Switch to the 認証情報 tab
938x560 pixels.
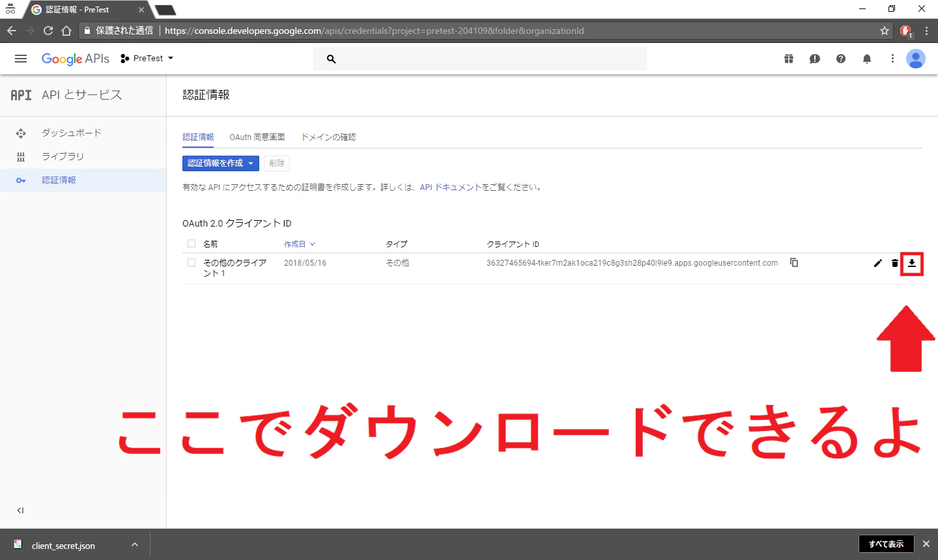click(198, 137)
